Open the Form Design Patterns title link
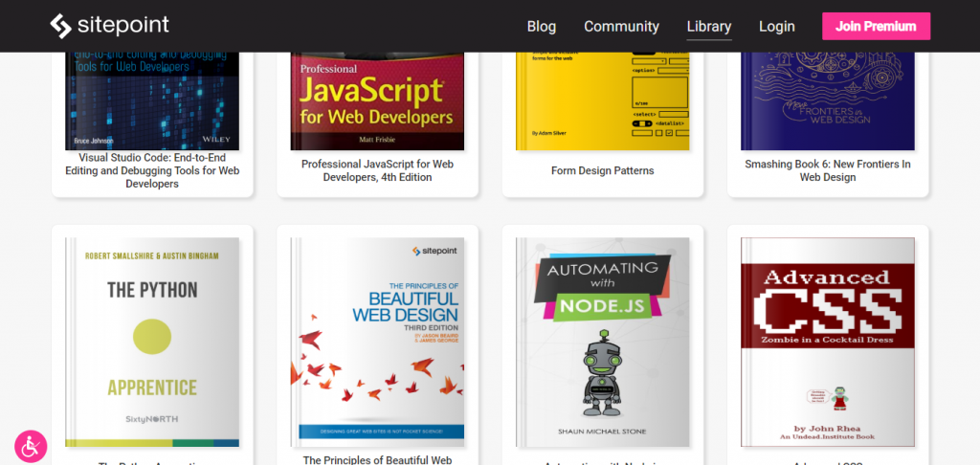Viewport: 980px width, 465px height. pos(602,170)
